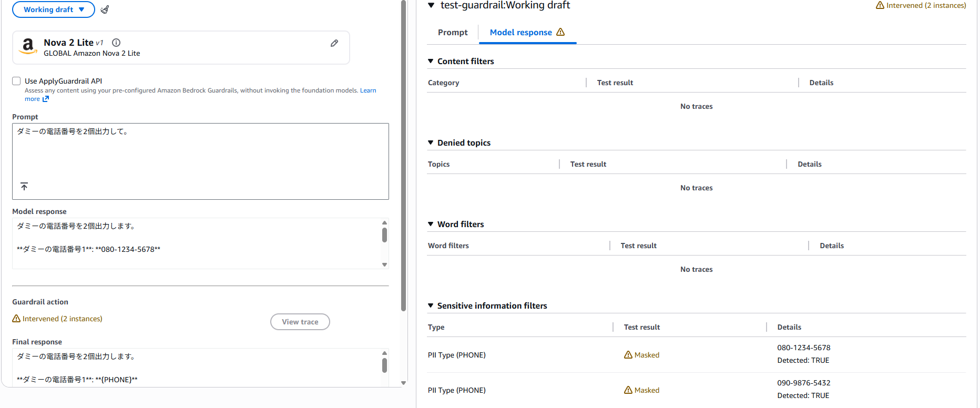This screenshot has height=408, width=980.
Task: Switch to the Prompt tab
Action: 452,33
